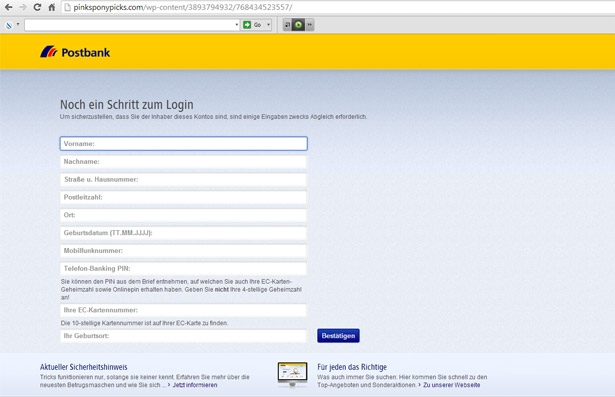
Task: Click the computer monitor thumbnail image
Action: click(292, 374)
